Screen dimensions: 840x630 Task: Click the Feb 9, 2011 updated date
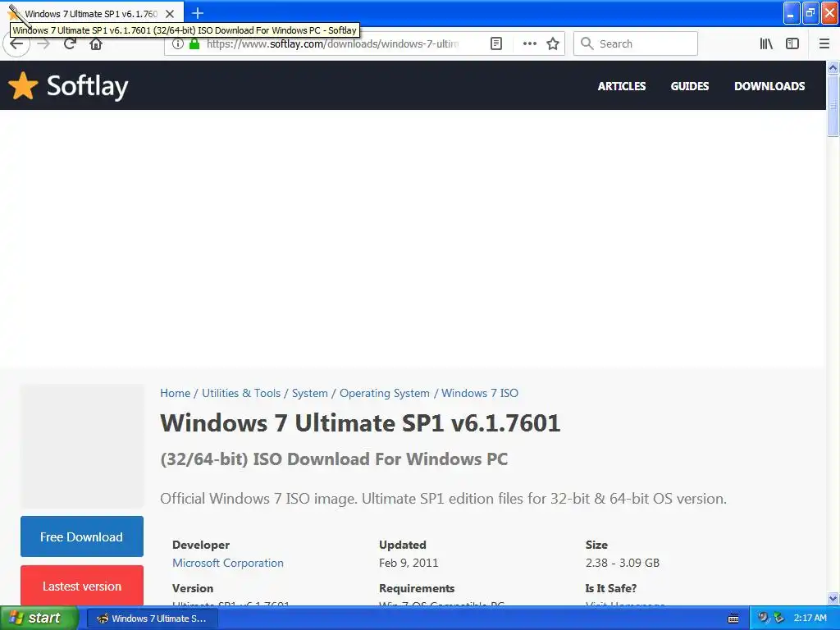click(409, 563)
